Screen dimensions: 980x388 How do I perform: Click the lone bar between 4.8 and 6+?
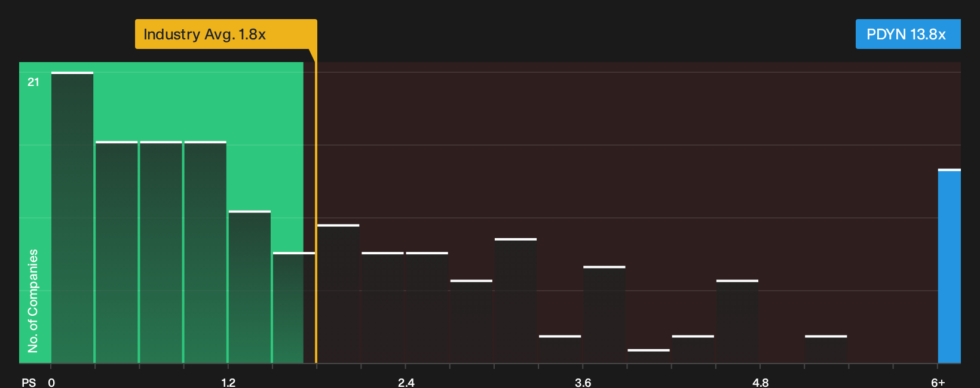tap(826, 349)
